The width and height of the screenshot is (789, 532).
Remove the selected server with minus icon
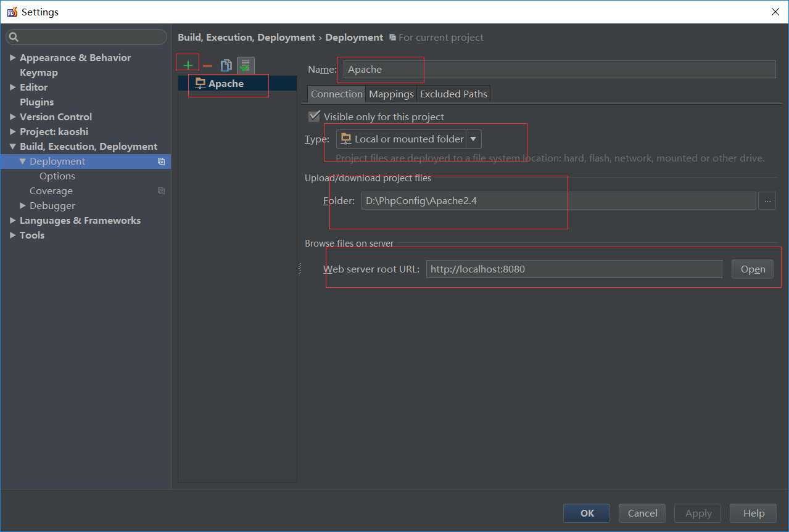tap(207, 65)
